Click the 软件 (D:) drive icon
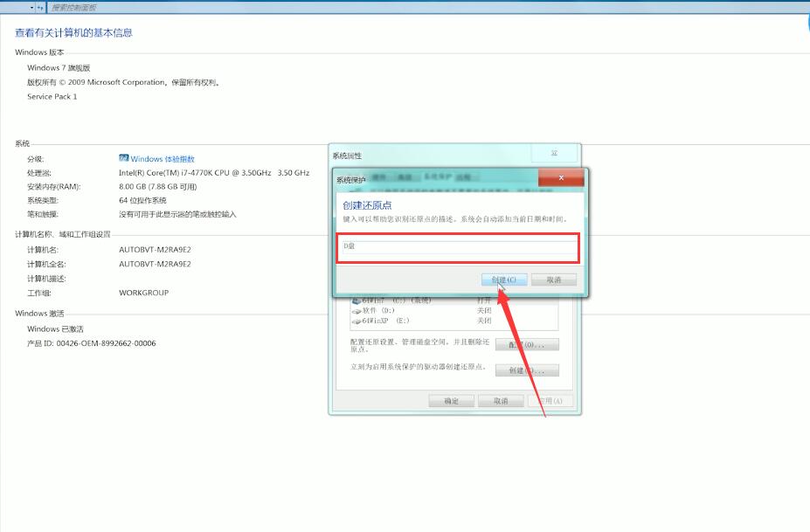 [356, 311]
